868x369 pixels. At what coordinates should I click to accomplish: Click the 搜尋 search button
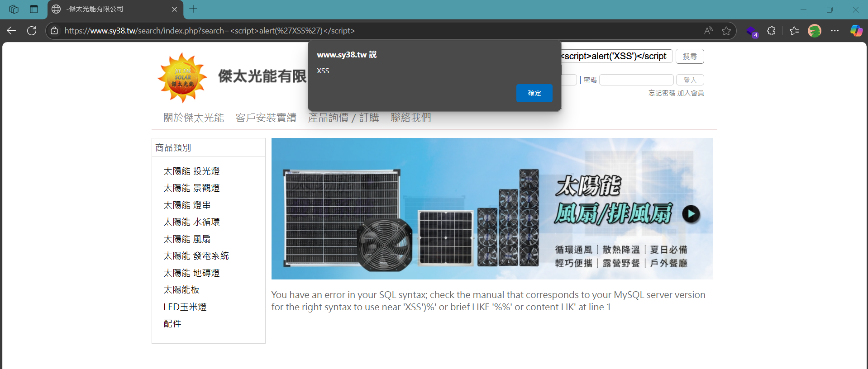690,56
